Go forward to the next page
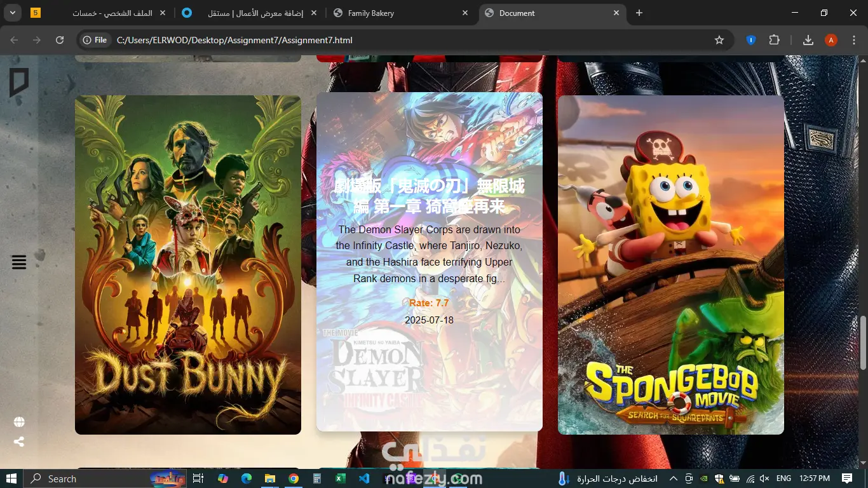This screenshot has width=868, height=488. pyautogui.click(x=37, y=40)
